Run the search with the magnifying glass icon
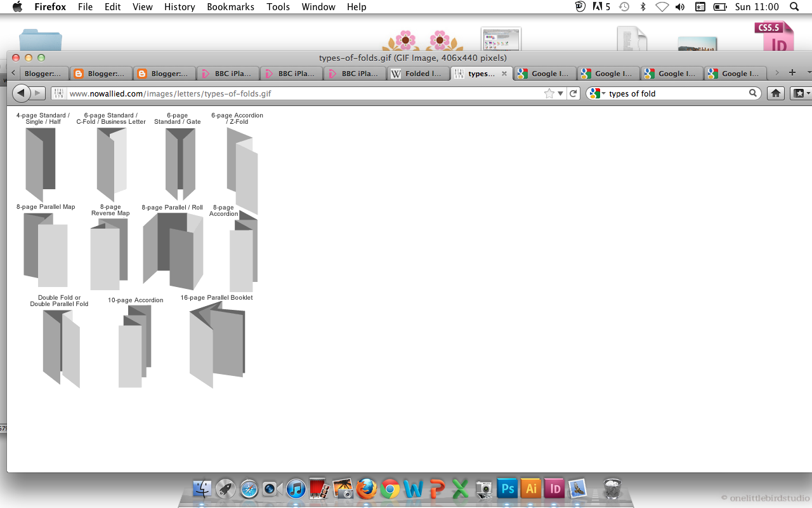Image resolution: width=812 pixels, height=508 pixels. click(x=752, y=93)
